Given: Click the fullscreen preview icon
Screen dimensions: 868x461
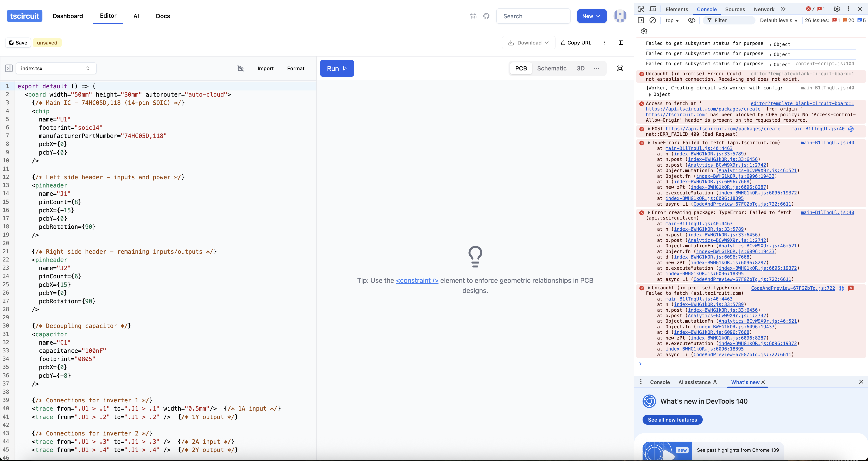Looking at the screenshot, I should (620, 68).
